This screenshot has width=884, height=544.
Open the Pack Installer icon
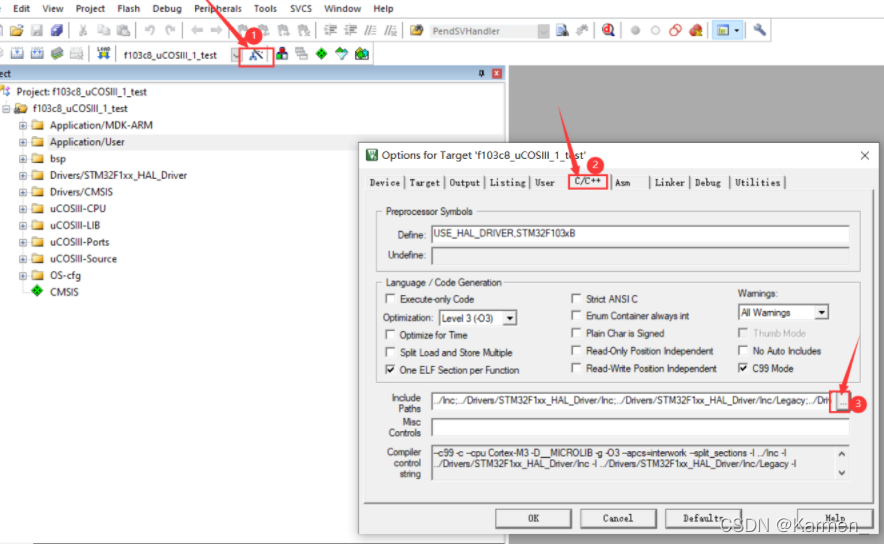pyautogui.click(x=362, y=54)
